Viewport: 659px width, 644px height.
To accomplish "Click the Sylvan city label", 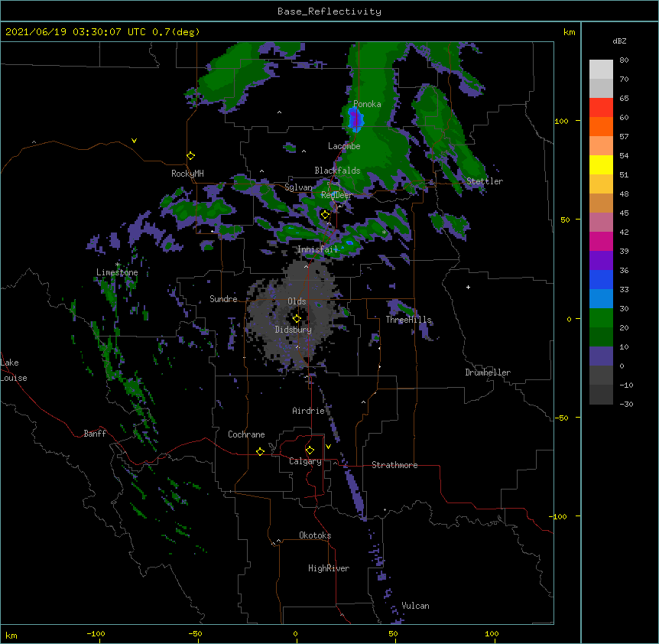I will click(x=298, y=187).
